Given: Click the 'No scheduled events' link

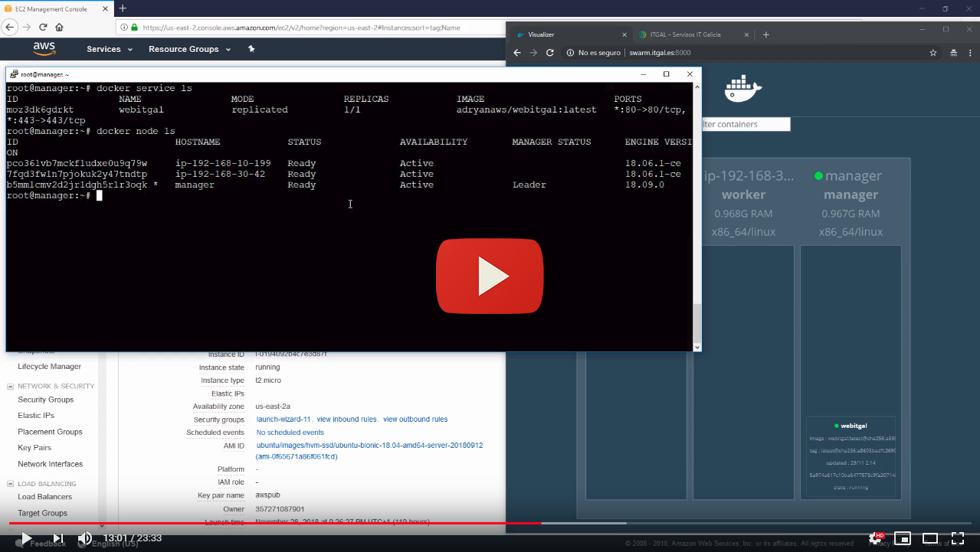Looking at the screenshot, I should click(290, 433).
